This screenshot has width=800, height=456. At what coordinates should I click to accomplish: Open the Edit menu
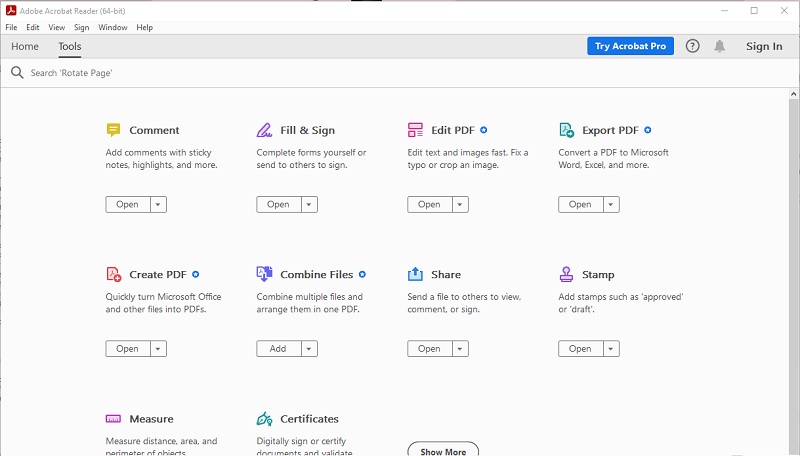tap(33, 28)
